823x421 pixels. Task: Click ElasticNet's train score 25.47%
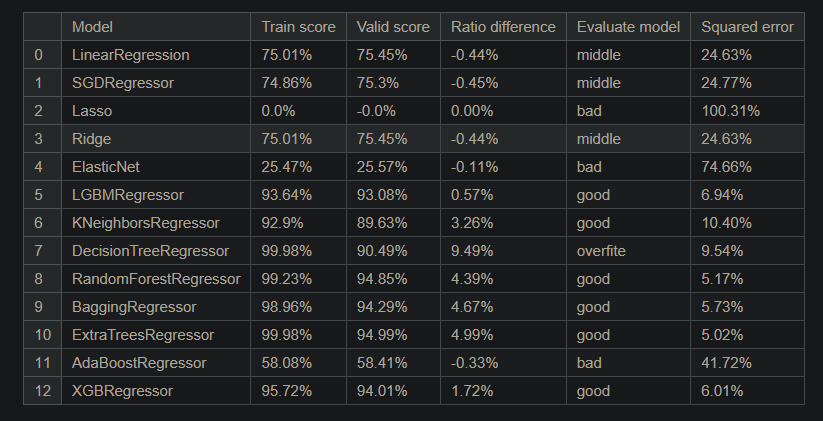click(286, 167)
